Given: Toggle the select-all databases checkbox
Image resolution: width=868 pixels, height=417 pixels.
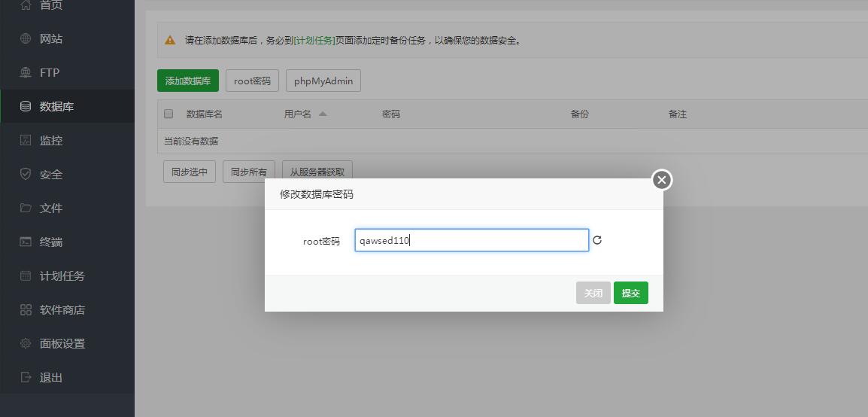Looking at the screenshot, I should pos(168,114).
